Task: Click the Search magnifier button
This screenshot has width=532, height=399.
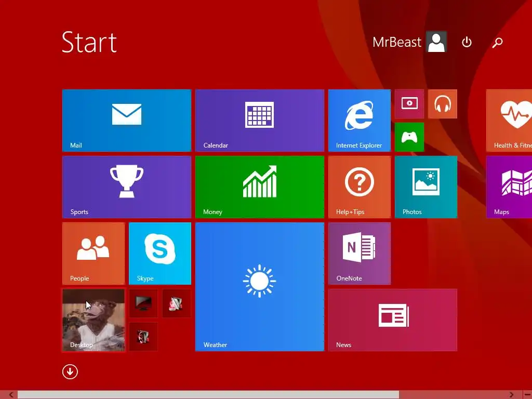Action: pos(497,42)
